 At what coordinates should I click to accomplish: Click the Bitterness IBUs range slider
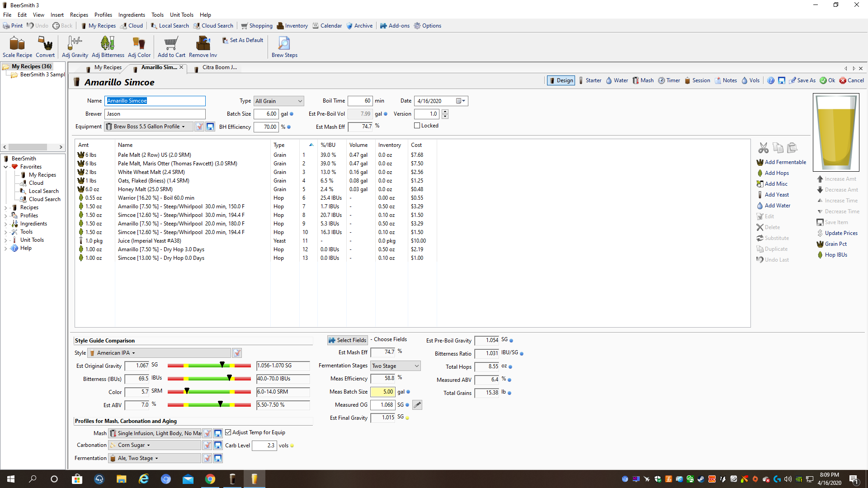pos(209,379)
